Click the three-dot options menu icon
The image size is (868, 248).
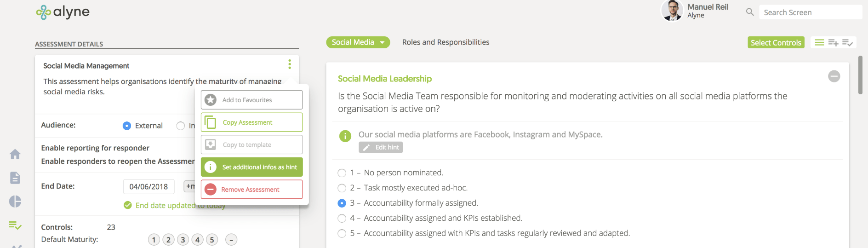(290, 64)
